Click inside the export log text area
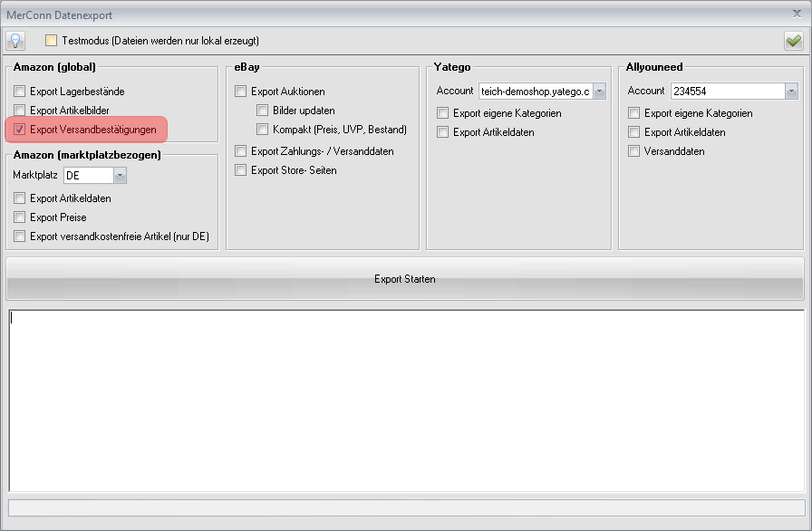 point(407,401)
